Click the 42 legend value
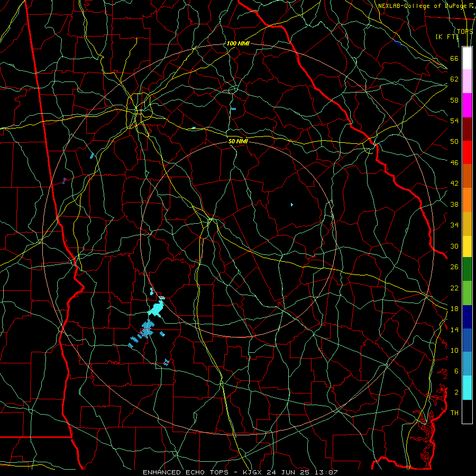The height and width of the screenshot is (476, 476). click(454, 183)
